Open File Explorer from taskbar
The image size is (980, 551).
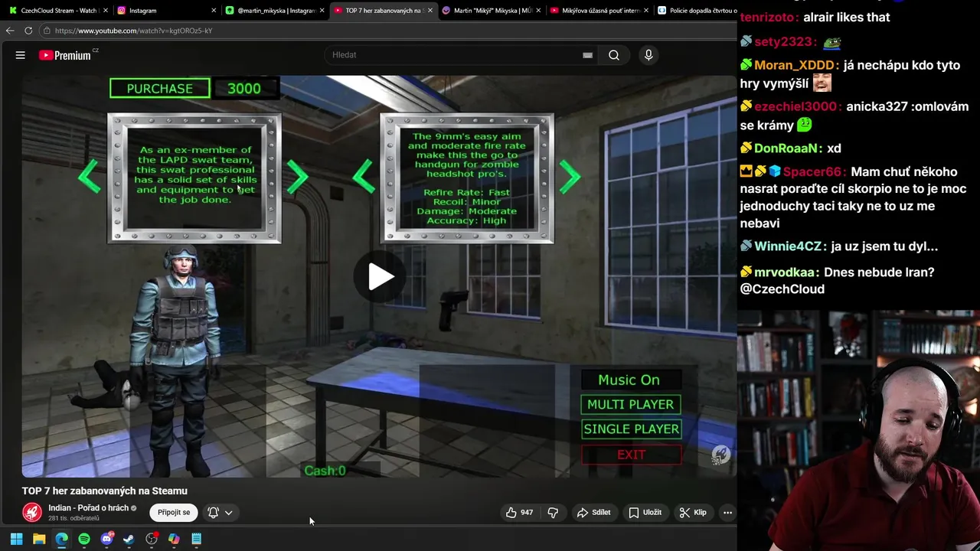39,539
